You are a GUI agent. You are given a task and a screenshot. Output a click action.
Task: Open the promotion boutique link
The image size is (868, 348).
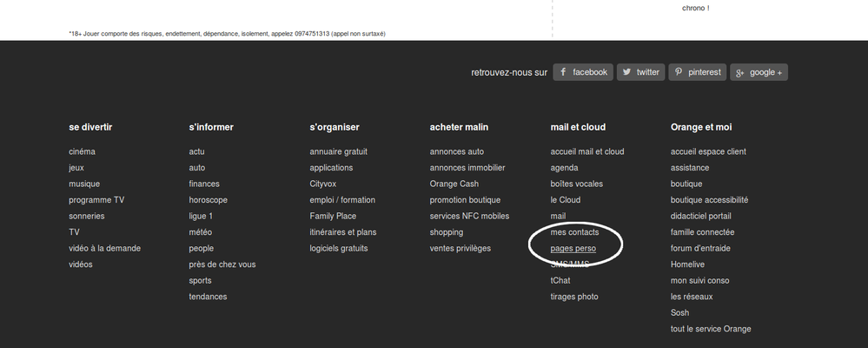(465, 200)
